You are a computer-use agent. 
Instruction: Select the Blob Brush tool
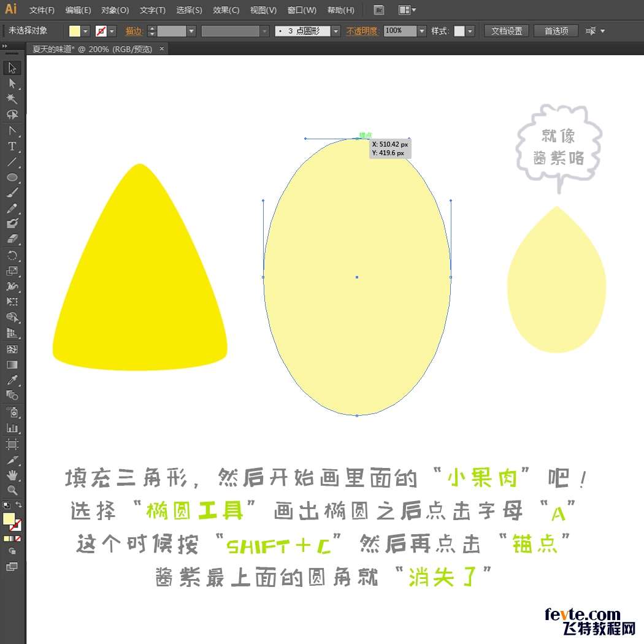pyautogui.click(x=12, y=223)
